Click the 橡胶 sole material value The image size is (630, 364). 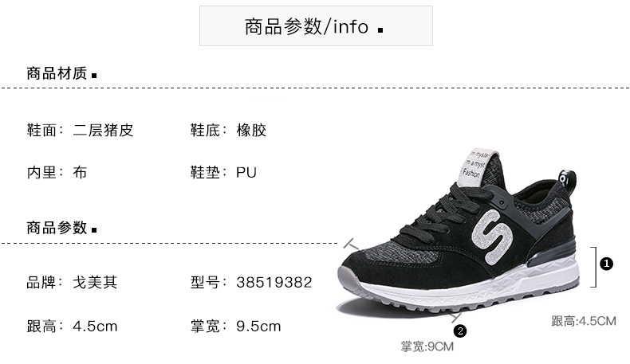click(x=251, y=130)
